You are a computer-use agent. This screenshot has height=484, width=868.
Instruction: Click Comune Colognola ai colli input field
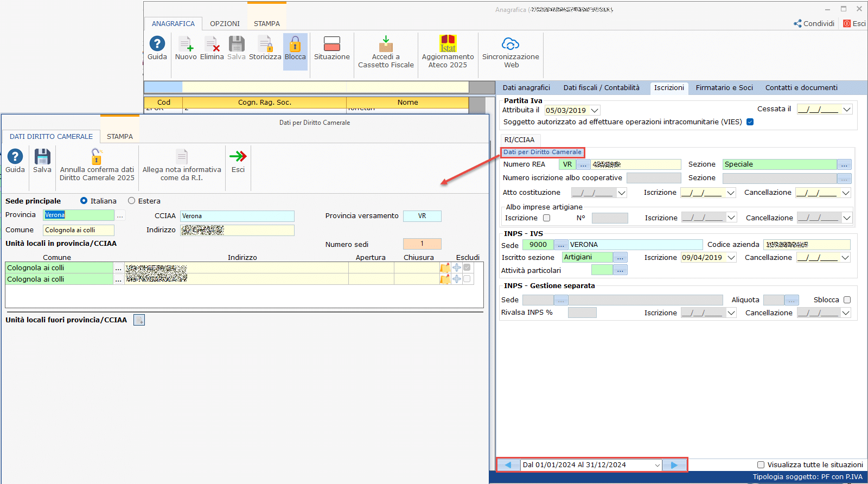pyautogui.click(x=79, y=230)
